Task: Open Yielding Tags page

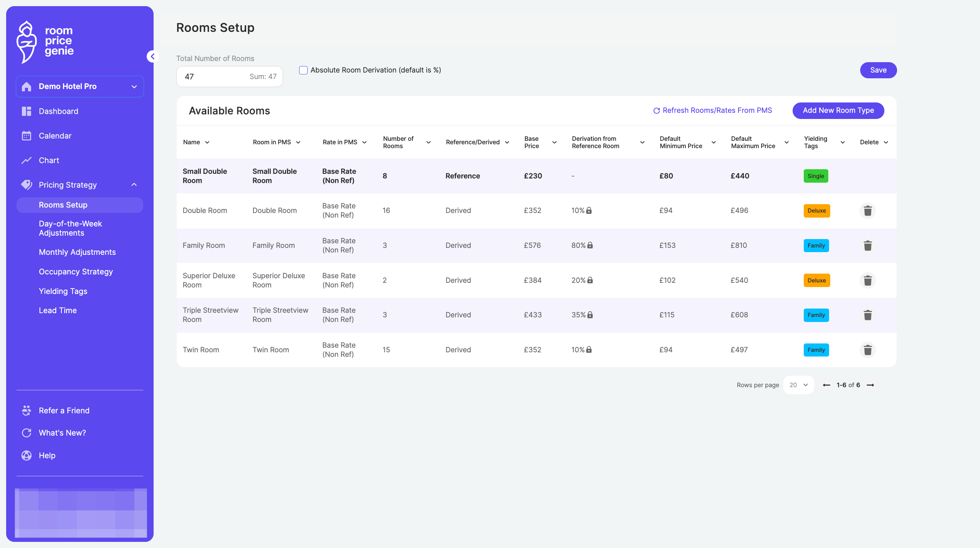Action: [63, 291]
